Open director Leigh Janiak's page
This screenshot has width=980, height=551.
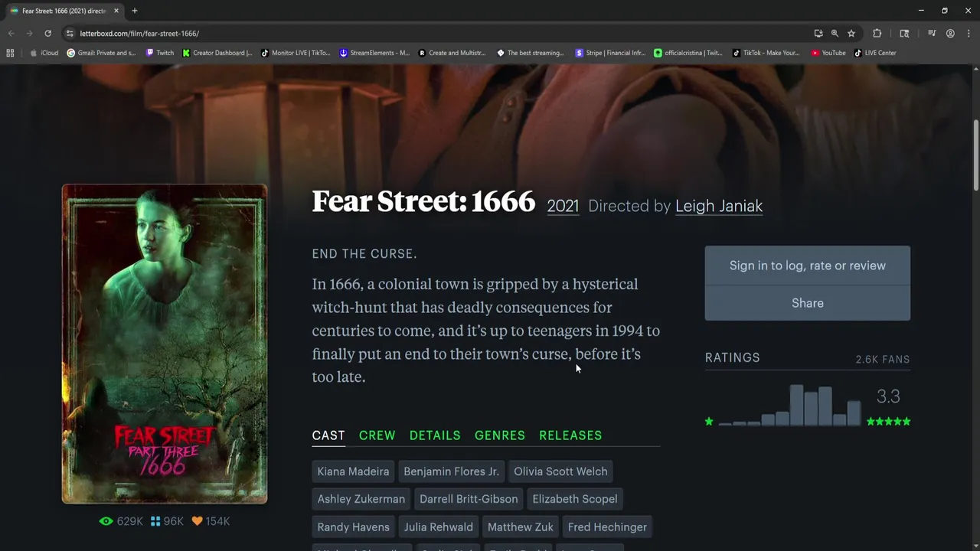click(719, 206)
